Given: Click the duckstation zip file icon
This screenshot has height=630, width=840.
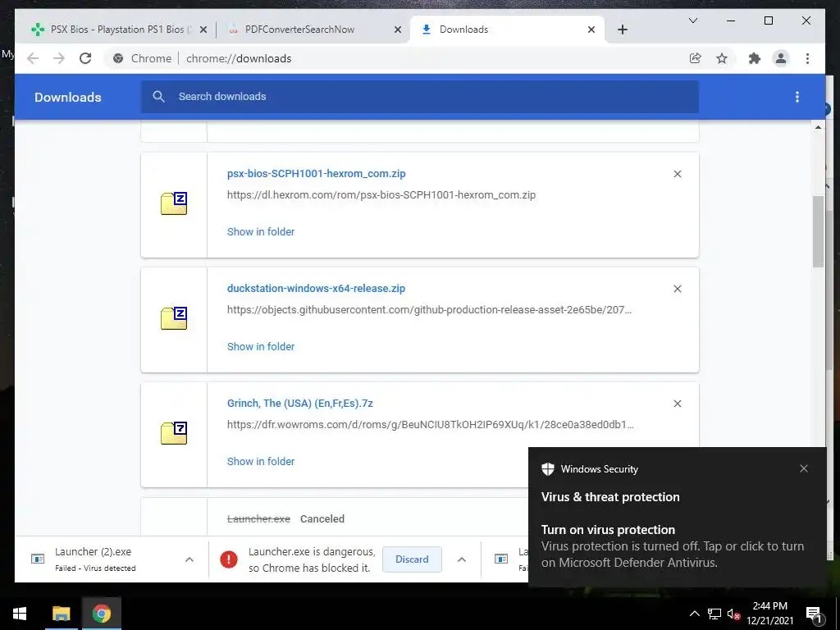Looking at the screenshot, I should click(174, 318).
